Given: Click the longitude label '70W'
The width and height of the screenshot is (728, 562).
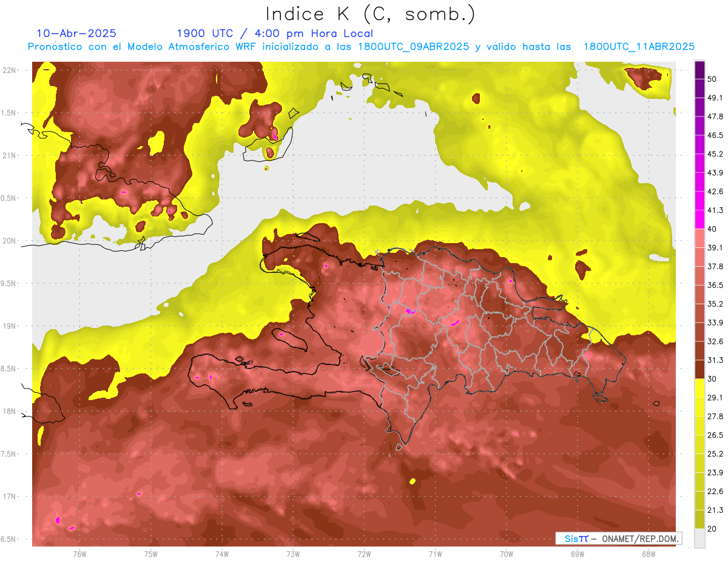Looking at the screenshot, I should 507,554.
